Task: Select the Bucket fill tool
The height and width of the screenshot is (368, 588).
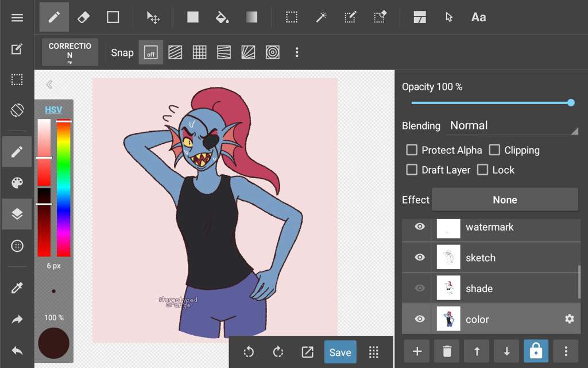Action: 222,17
